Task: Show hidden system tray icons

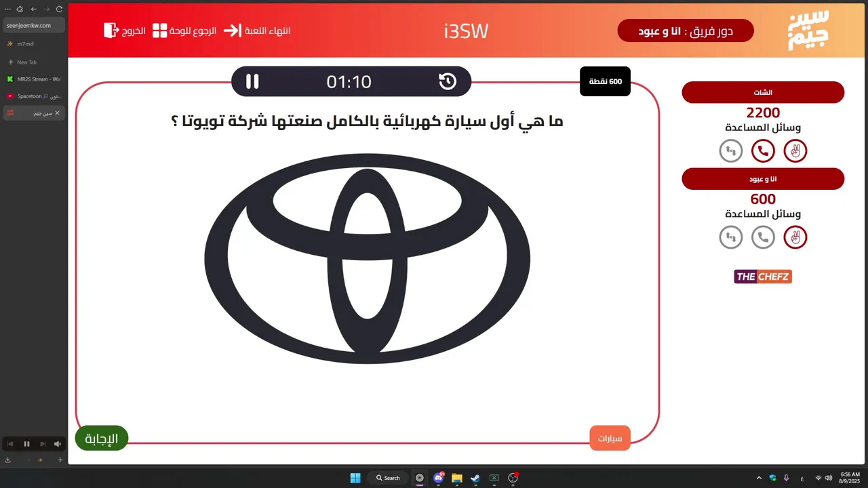Action: click(x=759, y=478)
